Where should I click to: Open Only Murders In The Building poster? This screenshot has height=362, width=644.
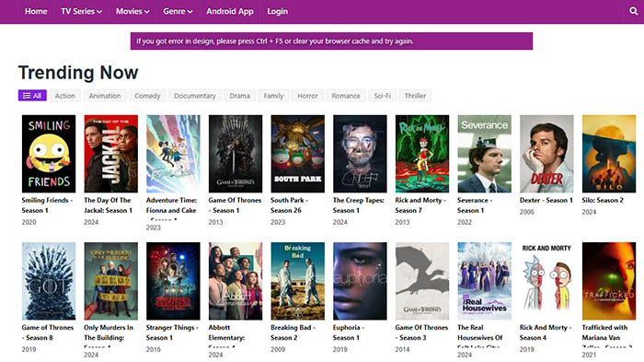[x=111, y=281]
